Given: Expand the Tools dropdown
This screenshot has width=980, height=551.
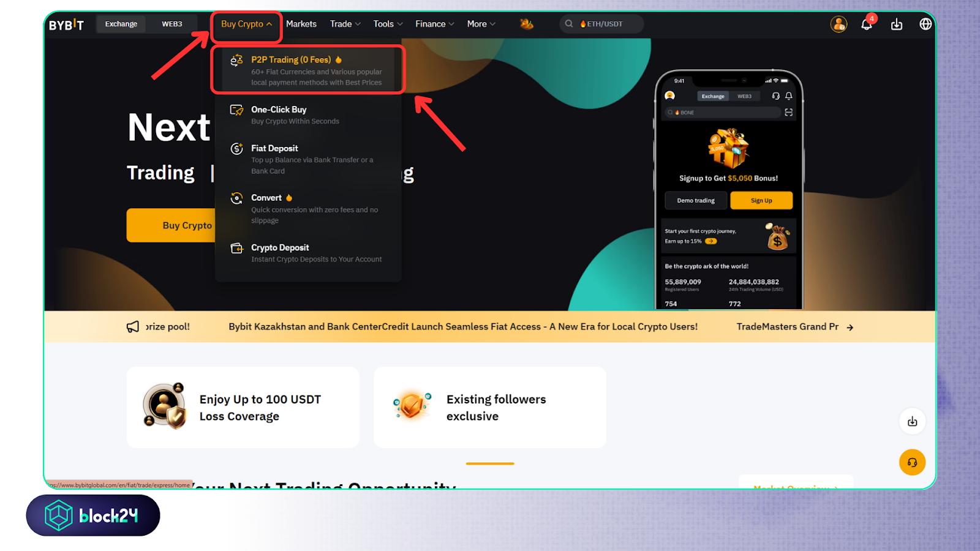Looking at the screenshot, I should [388, 24].
